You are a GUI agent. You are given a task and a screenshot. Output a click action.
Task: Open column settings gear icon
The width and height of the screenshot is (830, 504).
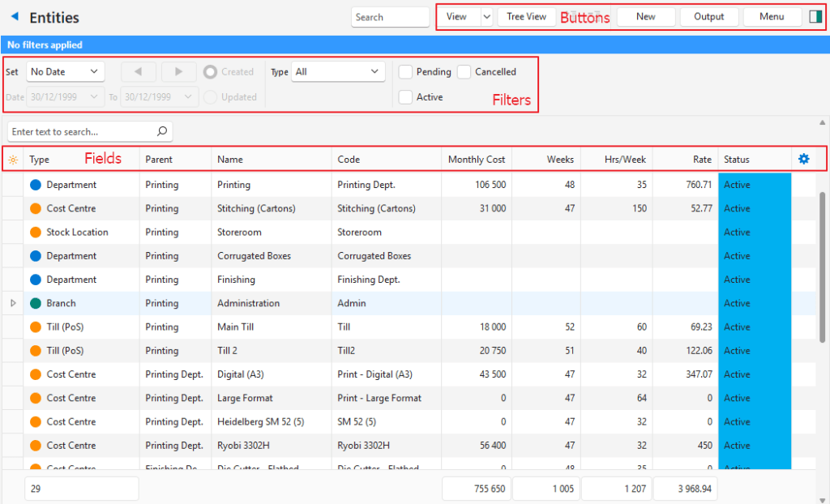tap(803, 159)
